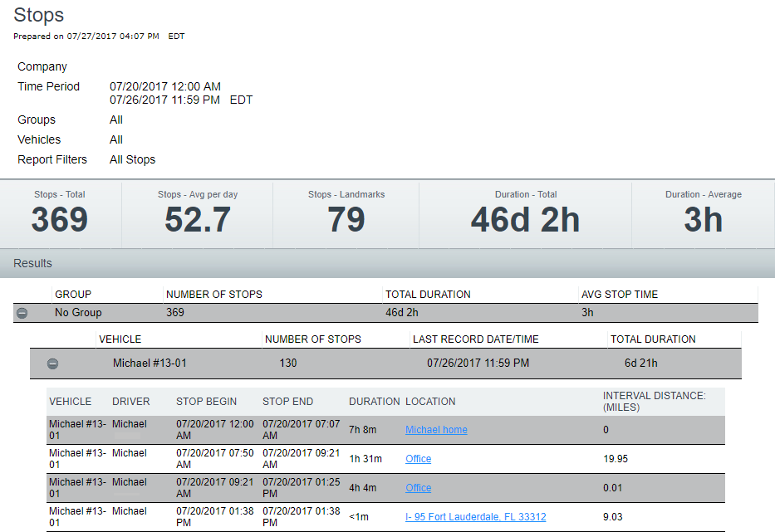
Task: Click the Prepared on 07/27/2017 timestamp
Action: 99,36
